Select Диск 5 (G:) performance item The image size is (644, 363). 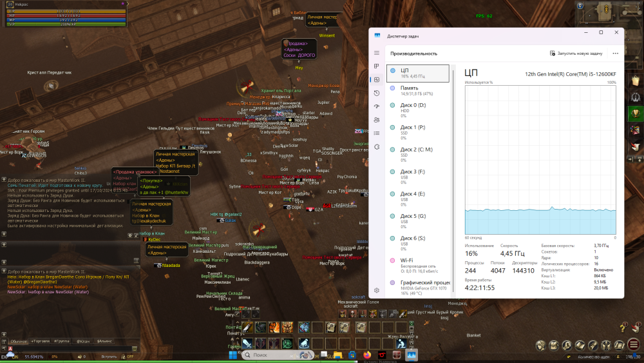coord(418,221)
